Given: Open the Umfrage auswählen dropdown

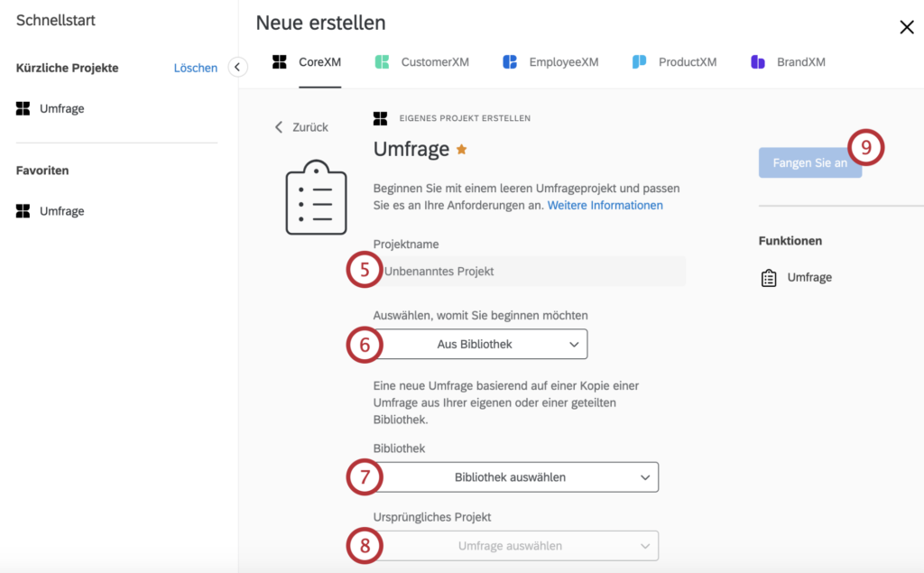Looking at the screenshot, I should (515, 546).
